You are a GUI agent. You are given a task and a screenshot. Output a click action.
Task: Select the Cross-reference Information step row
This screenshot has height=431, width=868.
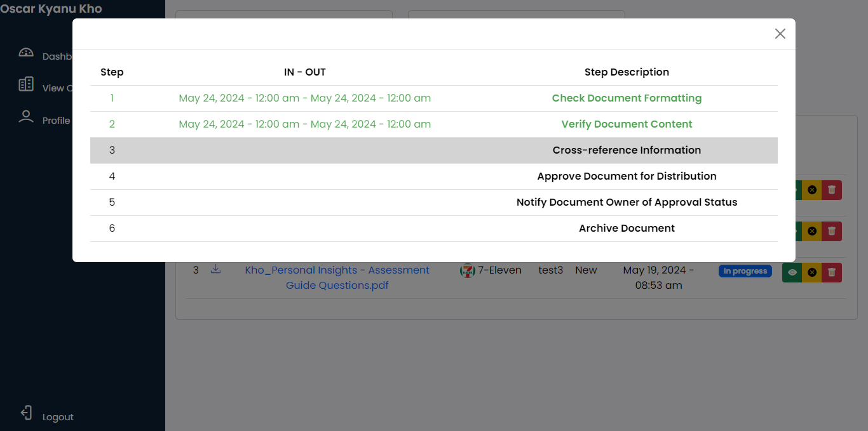tap(434, 150)
